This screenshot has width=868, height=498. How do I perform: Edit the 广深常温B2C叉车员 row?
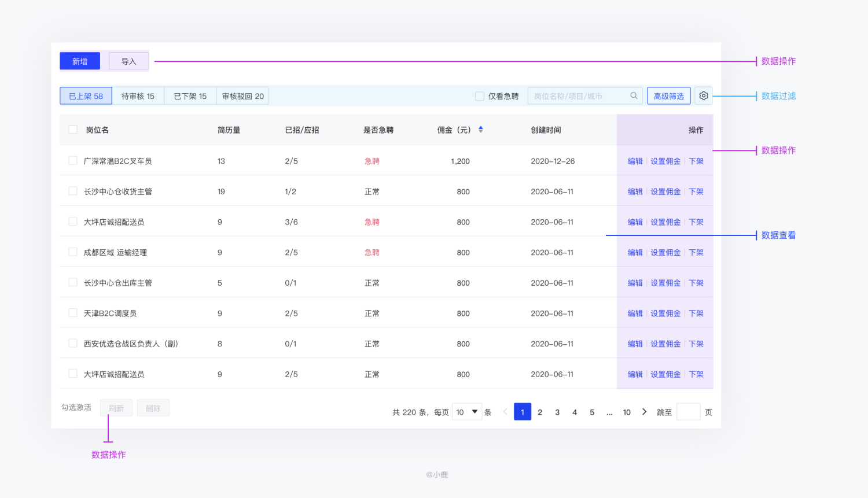coord(635,161)
